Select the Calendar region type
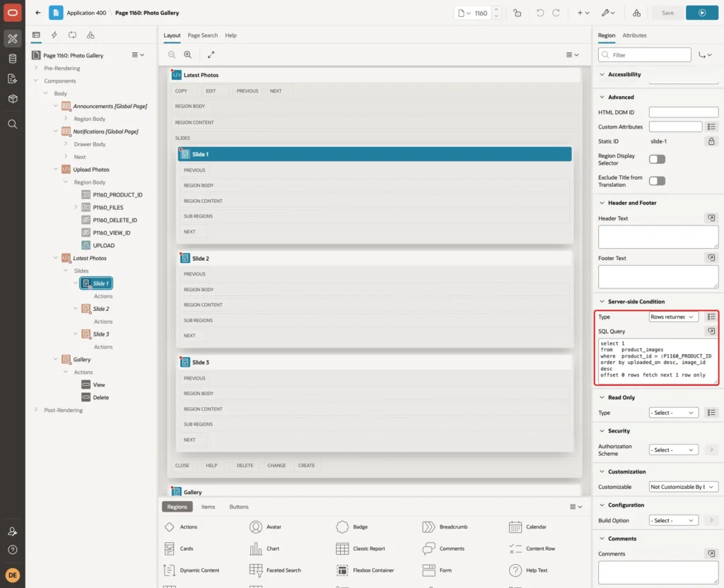Viewport: 724px width, 588px height. tap(527, 527)
